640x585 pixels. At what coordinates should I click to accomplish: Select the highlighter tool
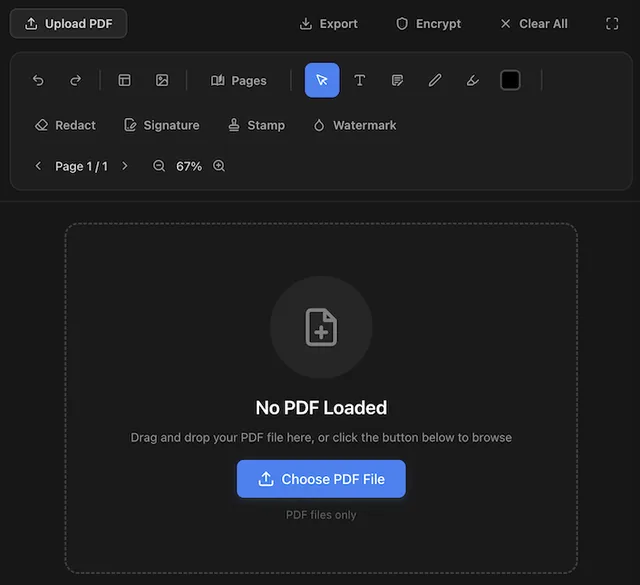tap(472, 80)
